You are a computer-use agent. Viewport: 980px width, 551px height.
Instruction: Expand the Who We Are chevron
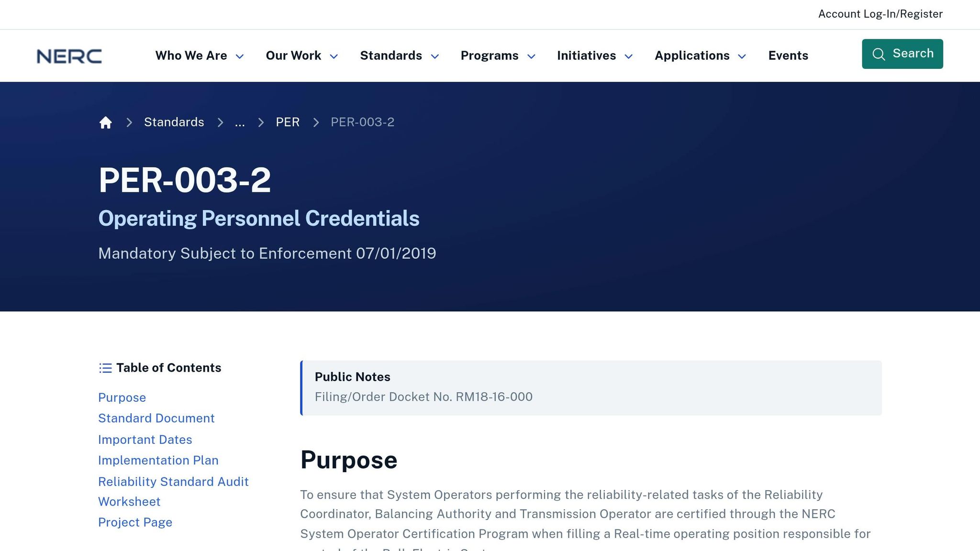click(240, 56)
